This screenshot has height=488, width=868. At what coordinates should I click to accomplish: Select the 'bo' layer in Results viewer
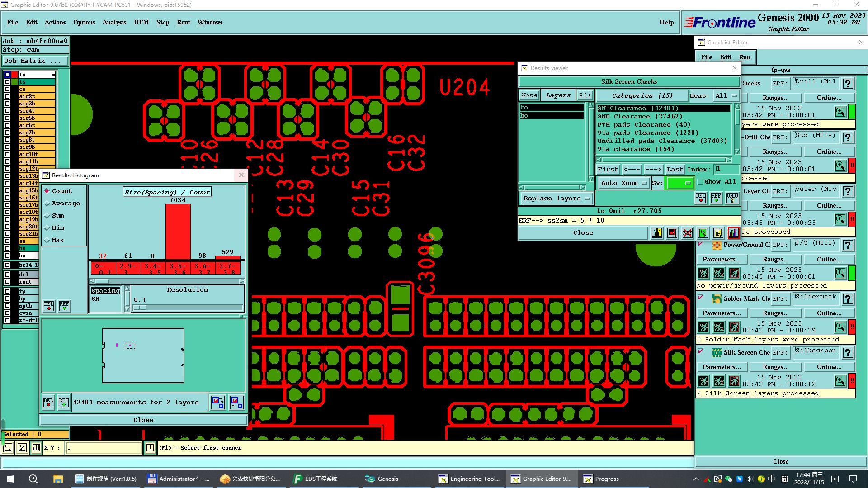coord(552,116)
